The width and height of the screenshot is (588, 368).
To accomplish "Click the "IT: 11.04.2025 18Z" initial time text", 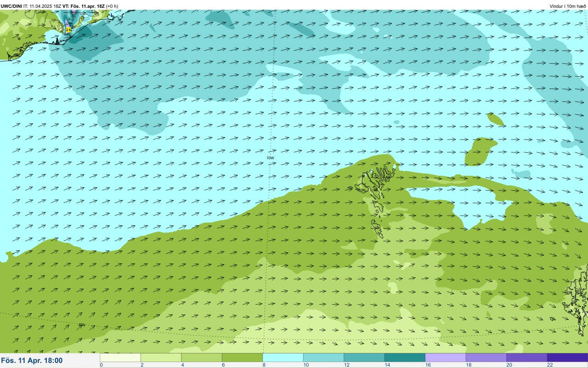I will coord(43,6).
